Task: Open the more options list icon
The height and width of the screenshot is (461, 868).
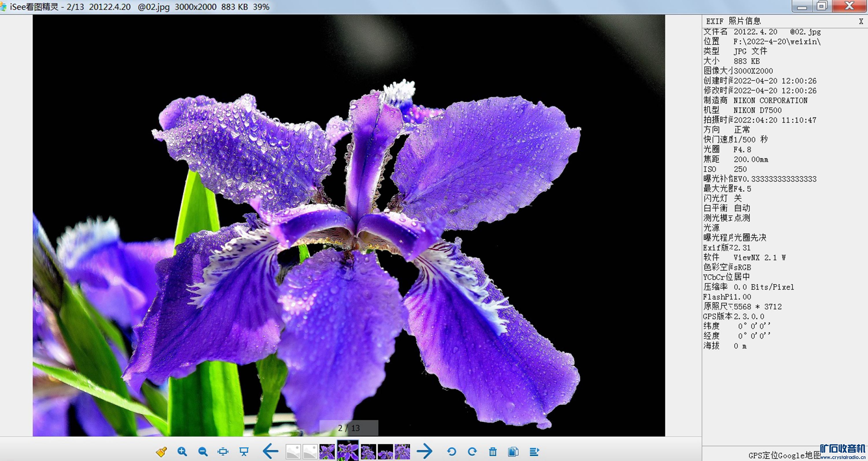Action: point(534,451)
